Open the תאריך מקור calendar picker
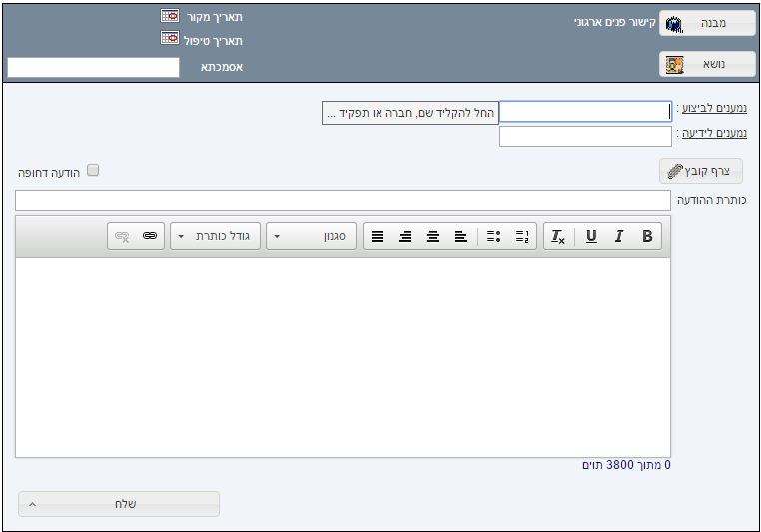 point(170,16)
